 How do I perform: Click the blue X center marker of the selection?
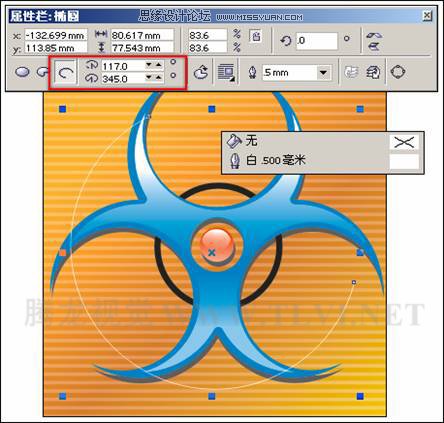(x=212, y=253)
